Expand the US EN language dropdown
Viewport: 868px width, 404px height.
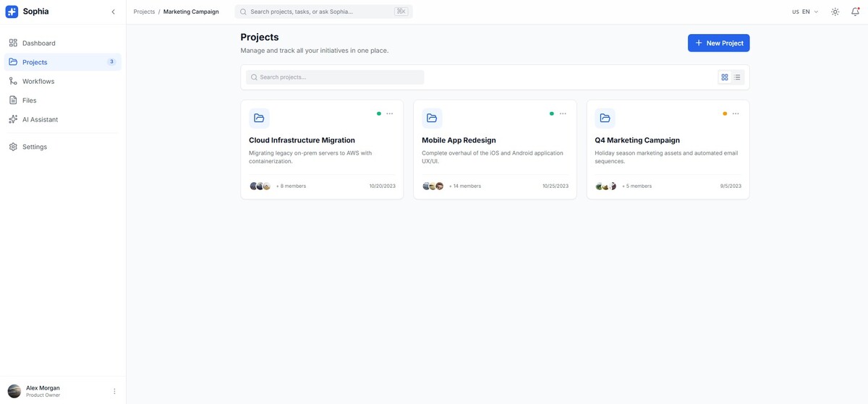click(x=805, y=12)
